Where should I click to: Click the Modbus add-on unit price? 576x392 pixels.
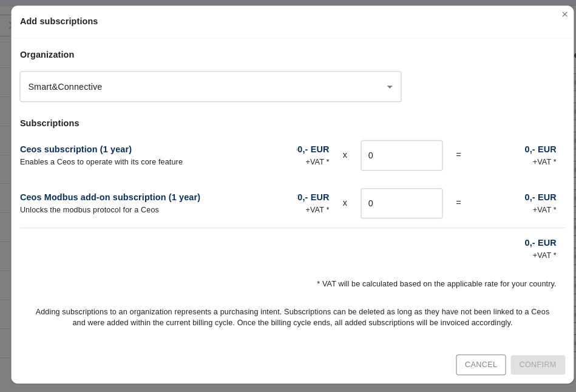(313, 197)
